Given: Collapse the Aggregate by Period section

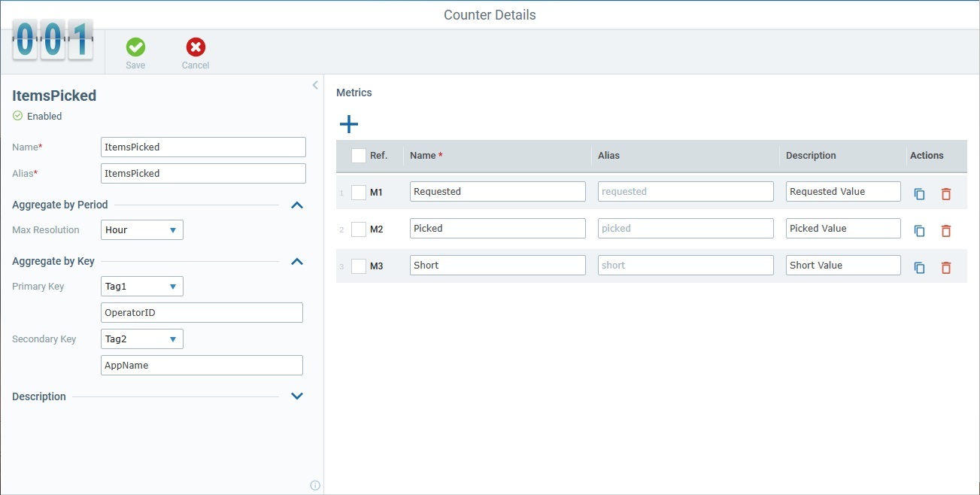Looking at the screenshot, I should tap(297, 205).
